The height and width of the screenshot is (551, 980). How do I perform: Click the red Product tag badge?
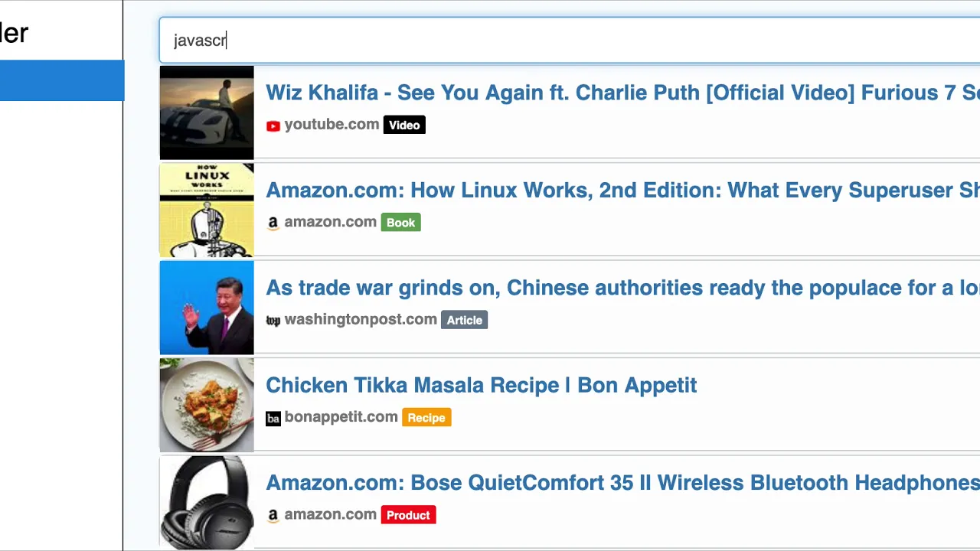[x=408, y=516]
